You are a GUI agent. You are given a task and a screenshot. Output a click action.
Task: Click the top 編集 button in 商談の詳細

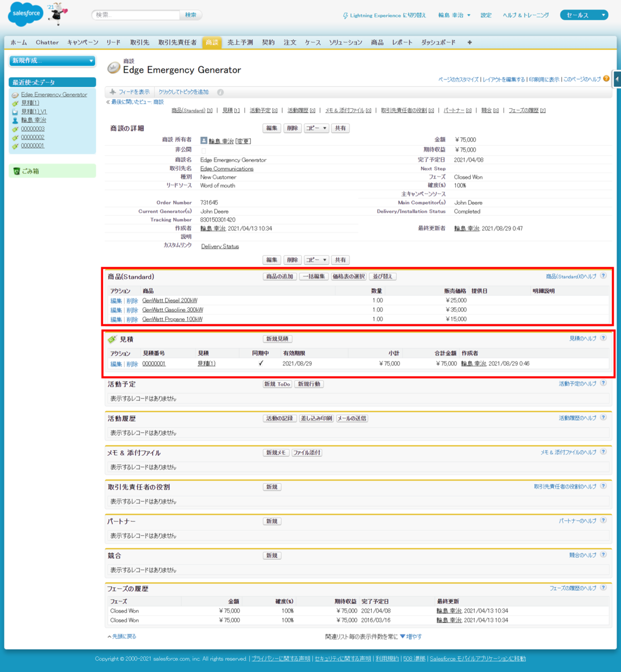[272, 128]
